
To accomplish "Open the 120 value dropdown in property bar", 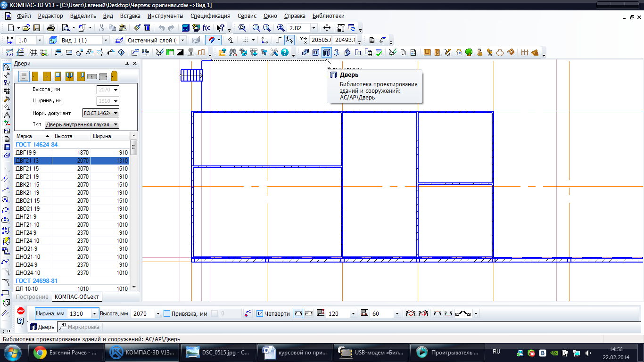I will point(353,313).
